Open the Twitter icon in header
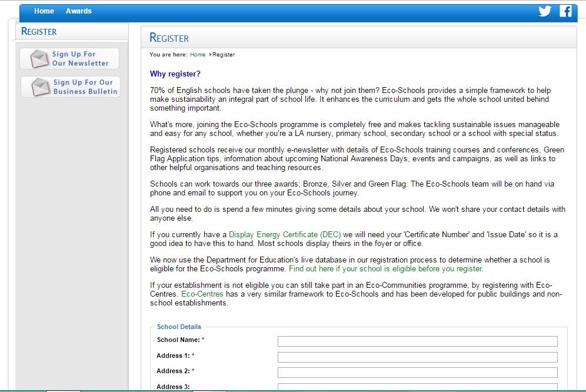This screenshot has height=392, width=586. coord(544,11)
